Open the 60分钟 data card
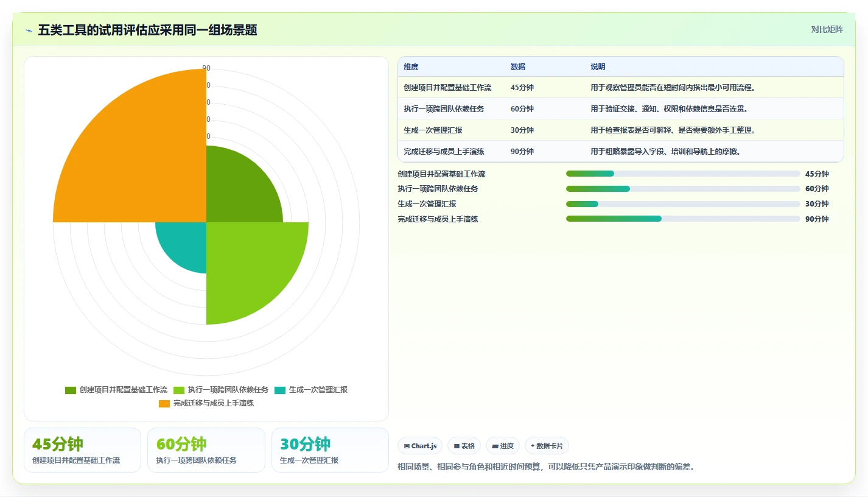The width and height of the screenshot is (868, 497). point(206,450)
